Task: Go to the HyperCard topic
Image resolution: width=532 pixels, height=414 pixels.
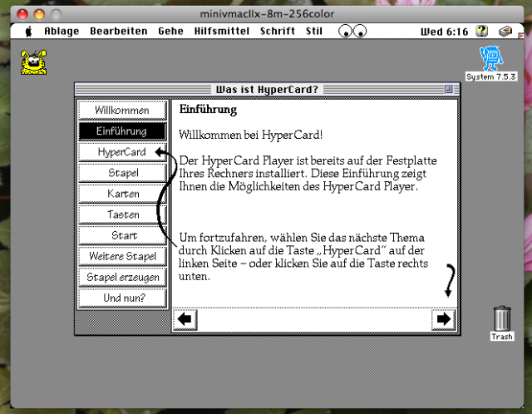Action: tap(122, 152)
